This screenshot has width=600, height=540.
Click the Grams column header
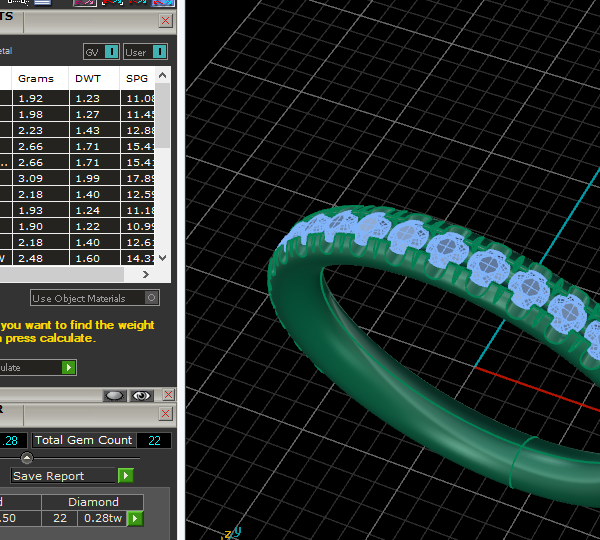coord(36,78)
